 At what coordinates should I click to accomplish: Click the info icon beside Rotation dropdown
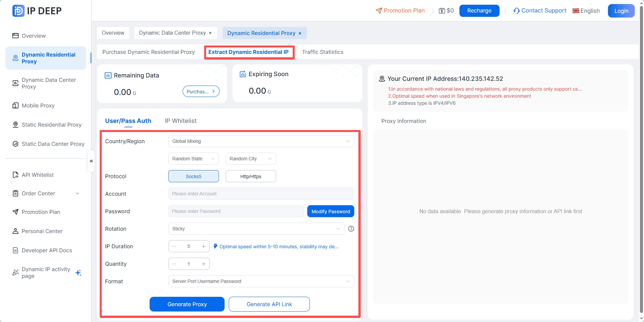click(x=351, y=229)
